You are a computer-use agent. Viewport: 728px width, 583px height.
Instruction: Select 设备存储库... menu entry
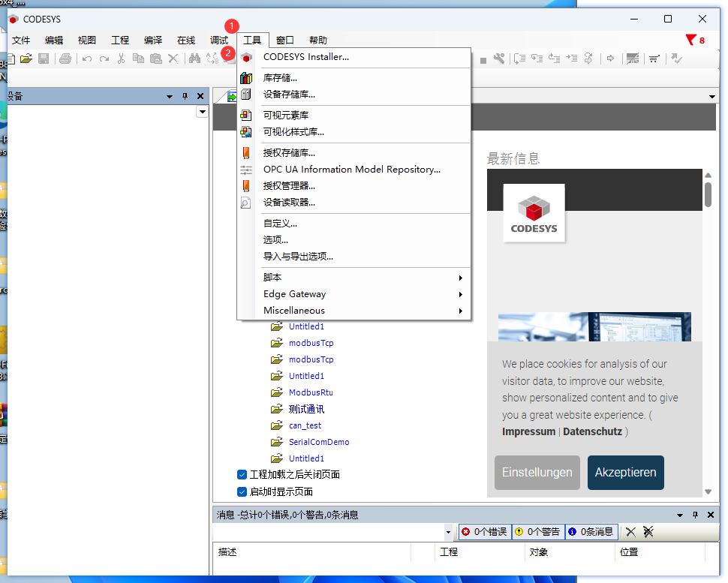tap(353, 95)
